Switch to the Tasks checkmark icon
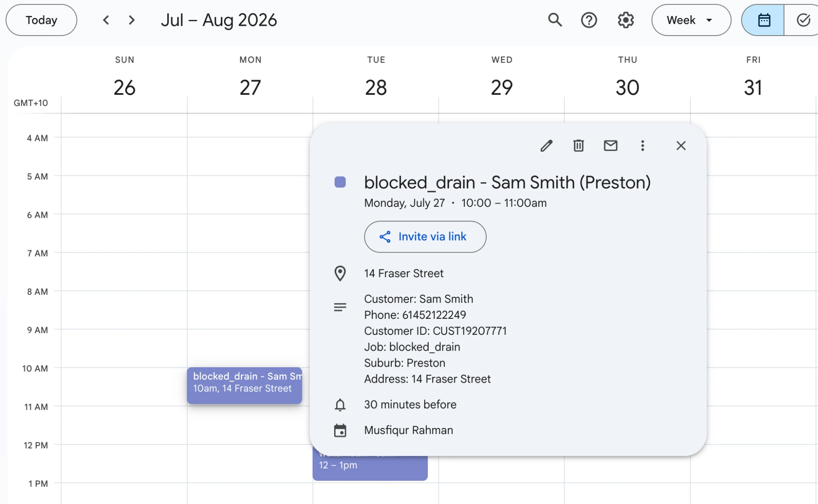Viewport: 818px width, 504px height. 802,20
